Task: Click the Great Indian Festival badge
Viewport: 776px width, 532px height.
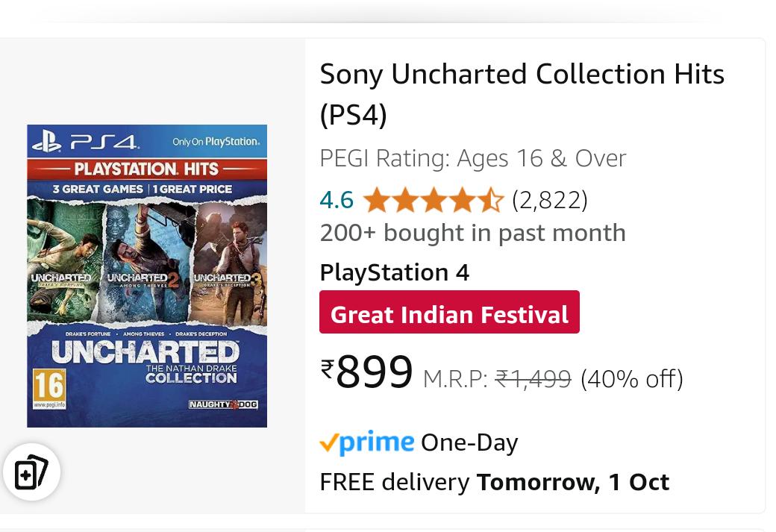Action: [x=449, y=313]
